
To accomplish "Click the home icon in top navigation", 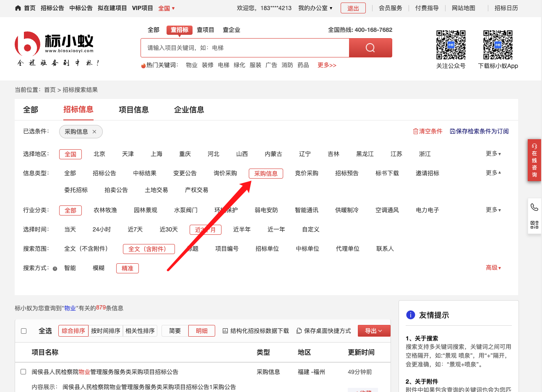I will click(x=18, y=8).
